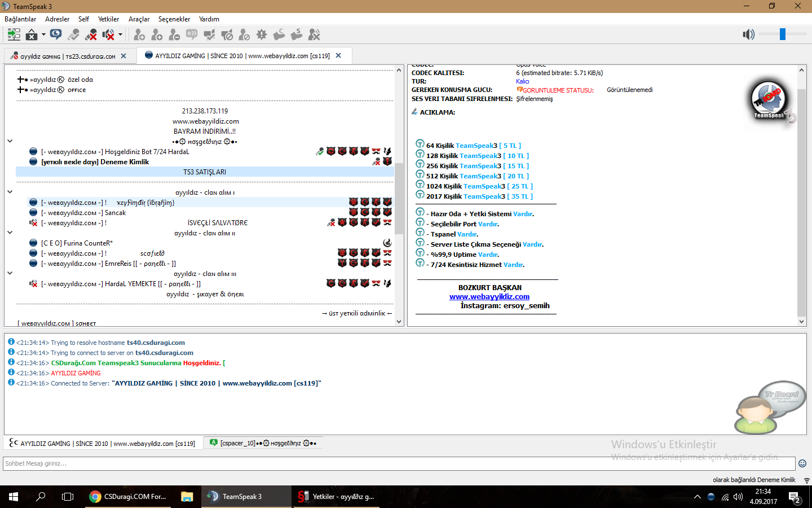Image resolution: width=812 pixels, height=508 pixels.
Task: Click the chat bubble toolbar icon
Action: tap(192, 35)
